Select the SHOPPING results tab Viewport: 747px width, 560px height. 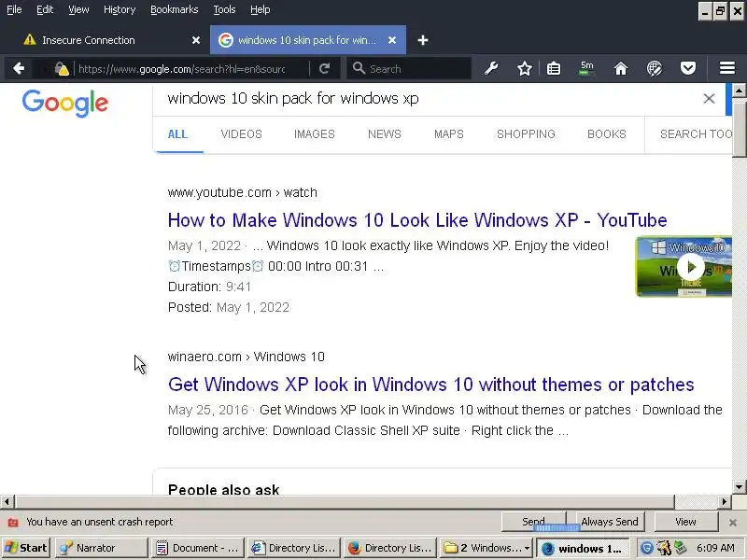click(526, 134)
